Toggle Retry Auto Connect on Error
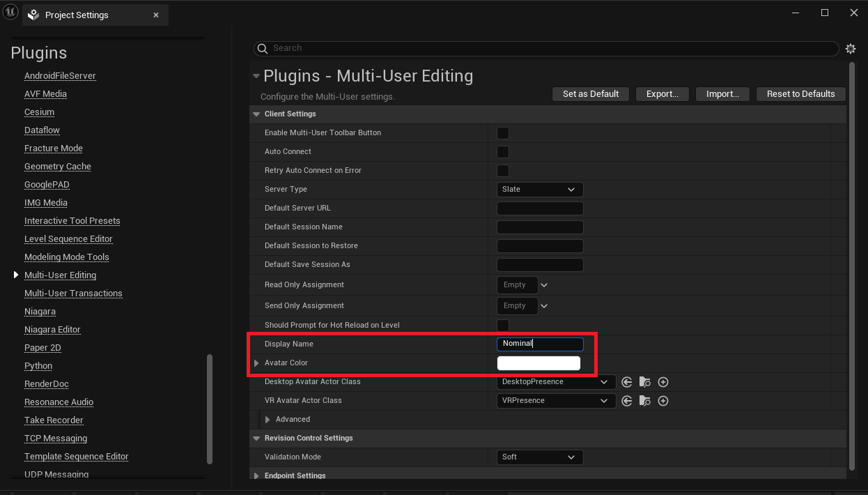The width and height of the screenshot is (868, 495). click(x=502, y=170)
